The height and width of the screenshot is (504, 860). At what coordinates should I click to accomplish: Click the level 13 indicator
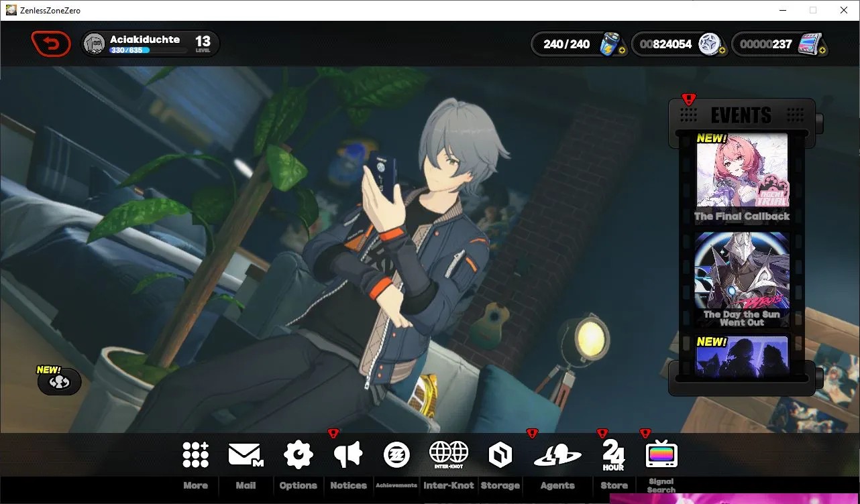pyautogui.click(x=203, y=44)
